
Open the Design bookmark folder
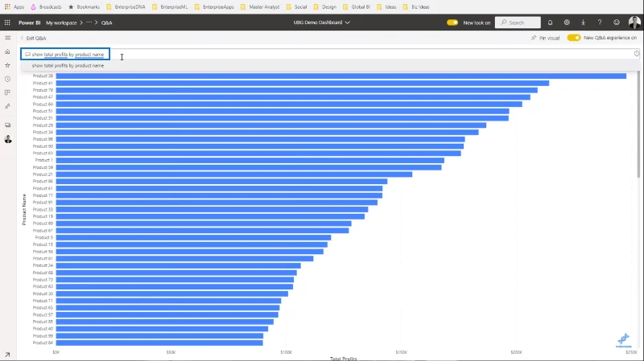pos(325,7)
